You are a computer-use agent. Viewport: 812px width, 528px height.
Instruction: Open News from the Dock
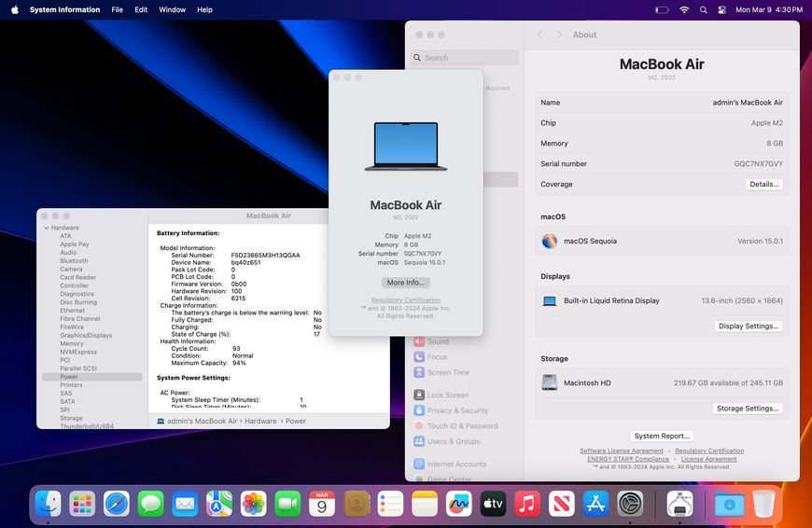tap(561, 503)
